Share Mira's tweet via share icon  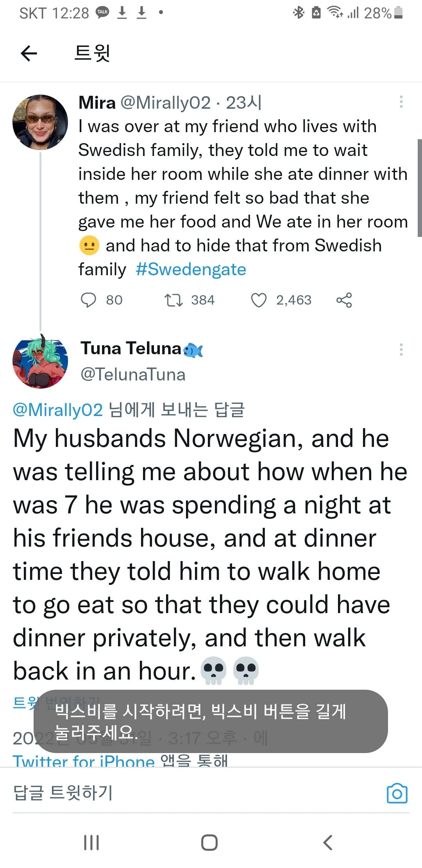(344, 300)
